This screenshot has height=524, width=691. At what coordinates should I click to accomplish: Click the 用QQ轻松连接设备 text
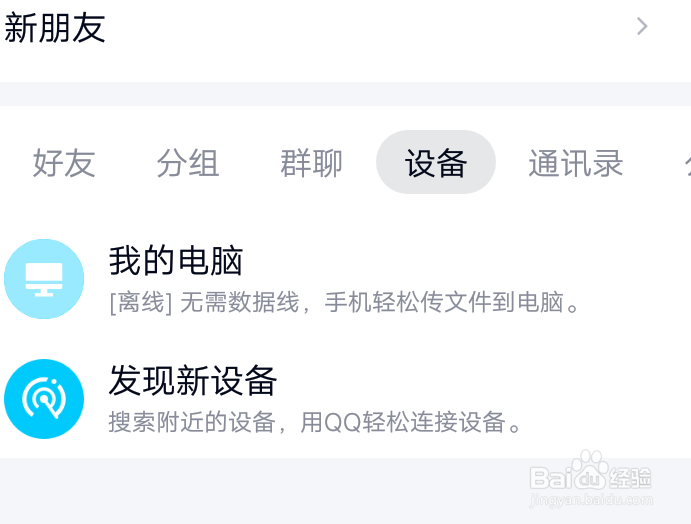[x=413, y=422]
